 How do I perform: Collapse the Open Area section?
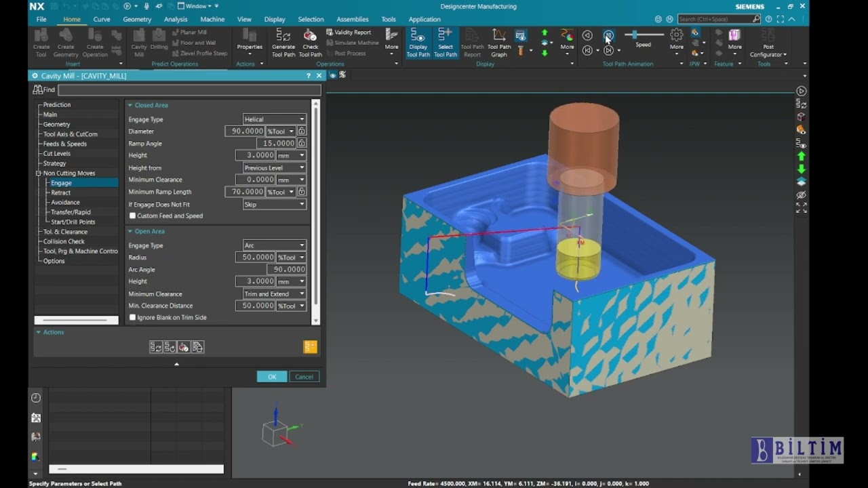130,231
